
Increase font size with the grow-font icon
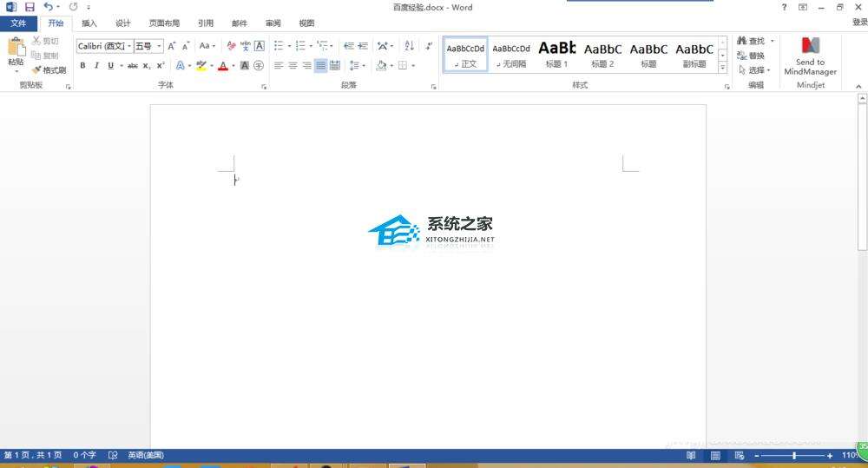tap(172, 46)
